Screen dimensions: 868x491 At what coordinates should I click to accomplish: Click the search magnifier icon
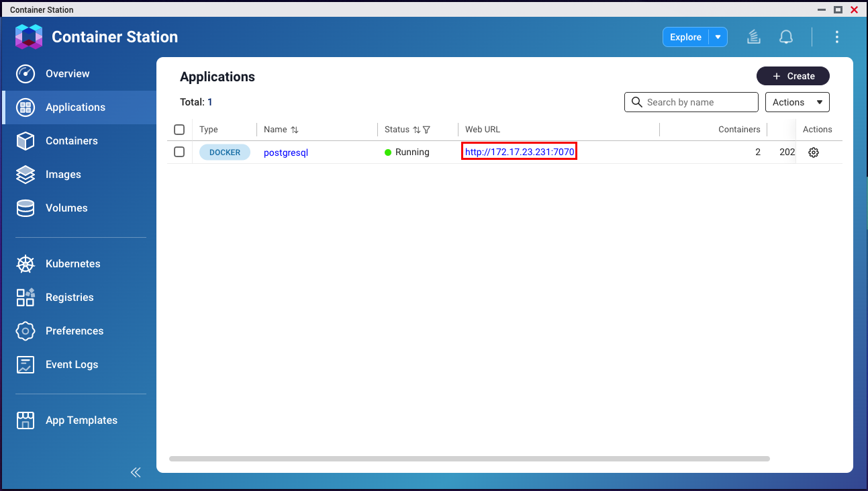coord(637,102)
